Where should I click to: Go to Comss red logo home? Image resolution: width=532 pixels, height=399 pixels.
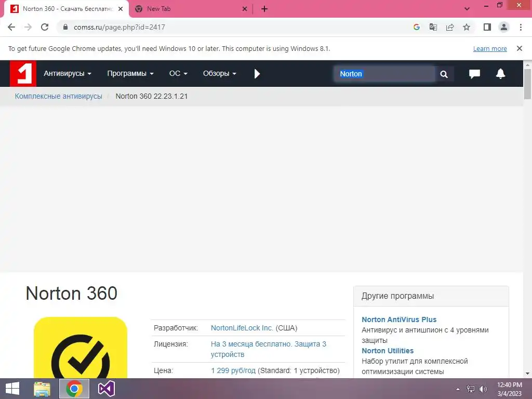pos(23,73)
